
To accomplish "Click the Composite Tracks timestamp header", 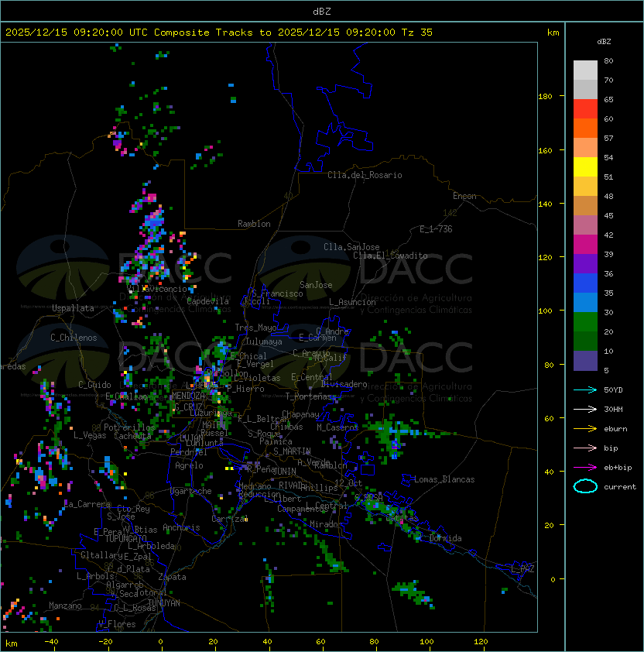I will click(219, 33).
